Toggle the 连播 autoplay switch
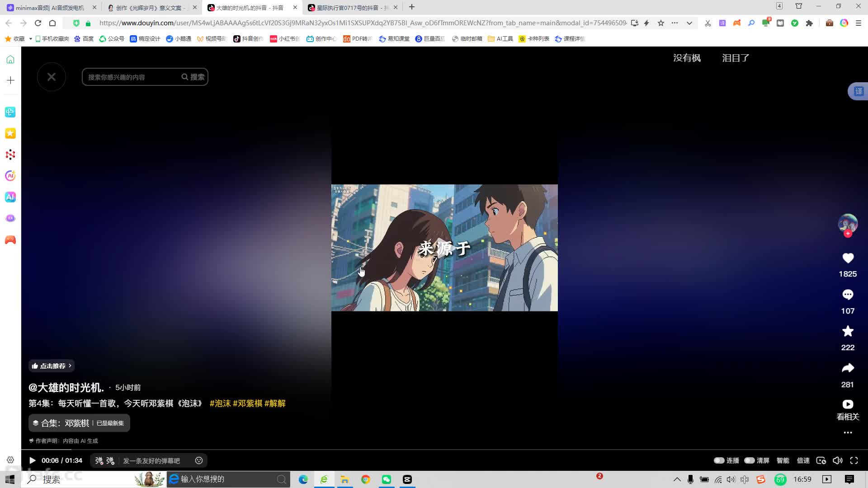 pos(719,460)
